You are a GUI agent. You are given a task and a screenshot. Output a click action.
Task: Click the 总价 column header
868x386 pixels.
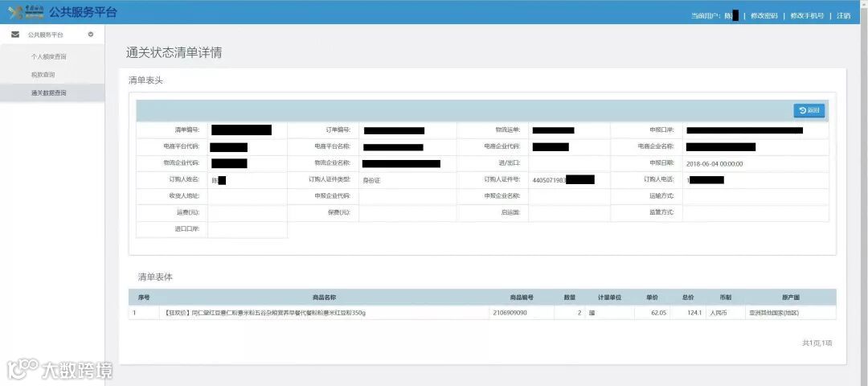[688, 298]
